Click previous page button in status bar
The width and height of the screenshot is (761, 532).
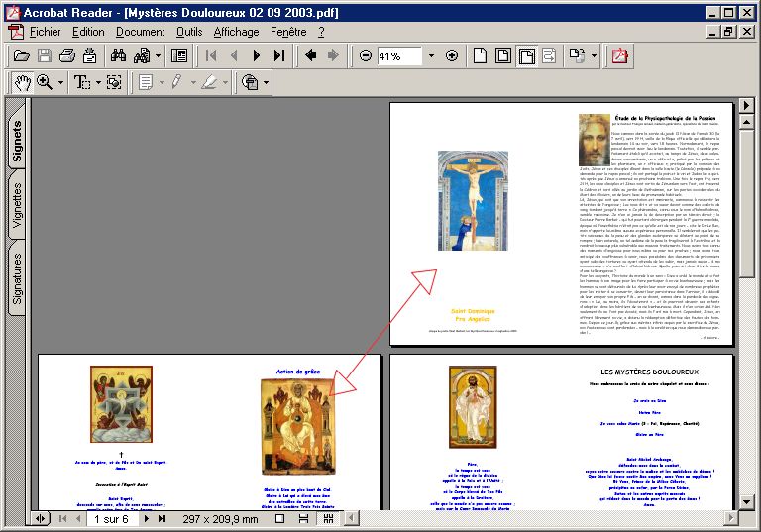[x=78, y=519]
